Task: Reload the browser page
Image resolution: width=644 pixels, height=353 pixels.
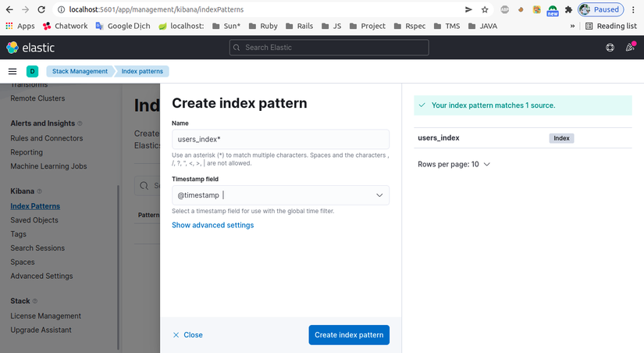Action: tap(46, 10)
